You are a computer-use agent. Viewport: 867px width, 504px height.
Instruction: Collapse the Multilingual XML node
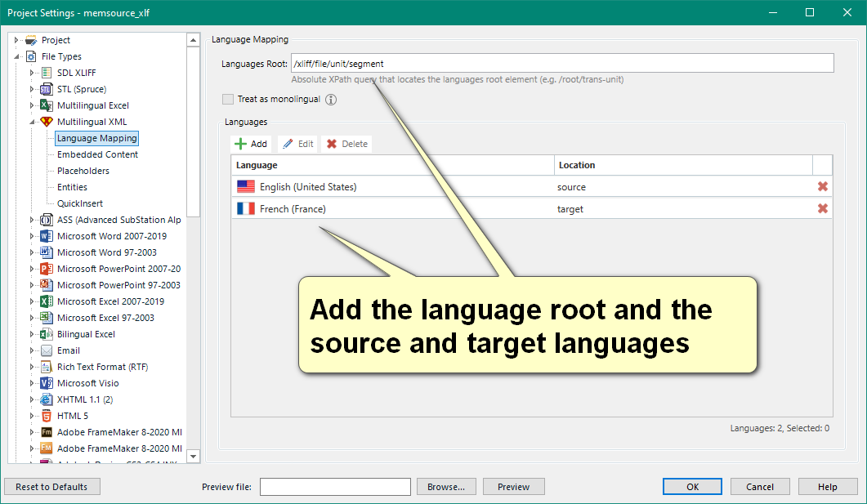(32, 122)
